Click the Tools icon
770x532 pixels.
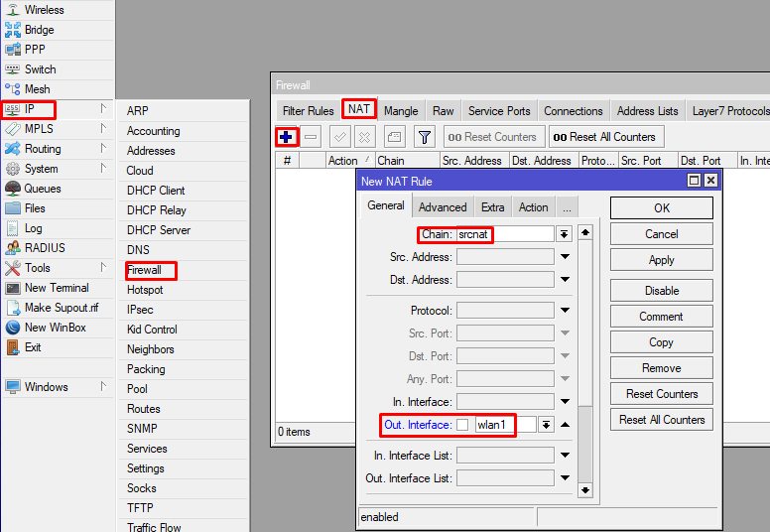pos(13,268)
